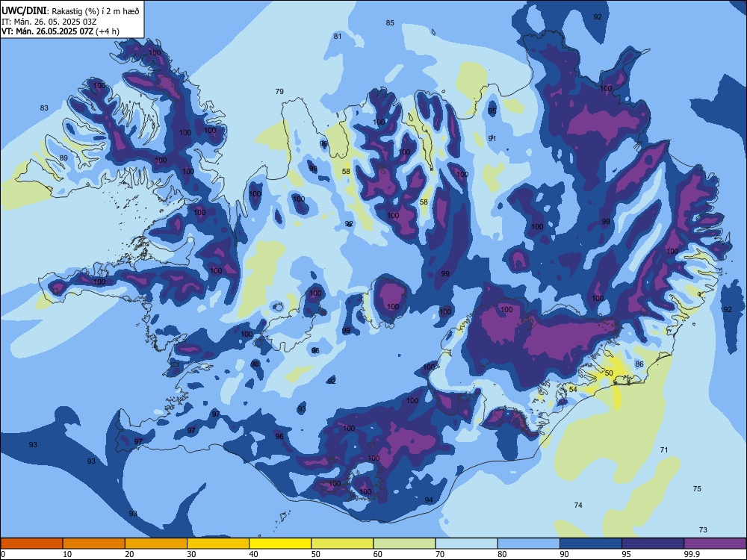This screenshot has width=747, height=560.
Task: Click the map value '86' on the southeast coast
Action: point(639,364)
